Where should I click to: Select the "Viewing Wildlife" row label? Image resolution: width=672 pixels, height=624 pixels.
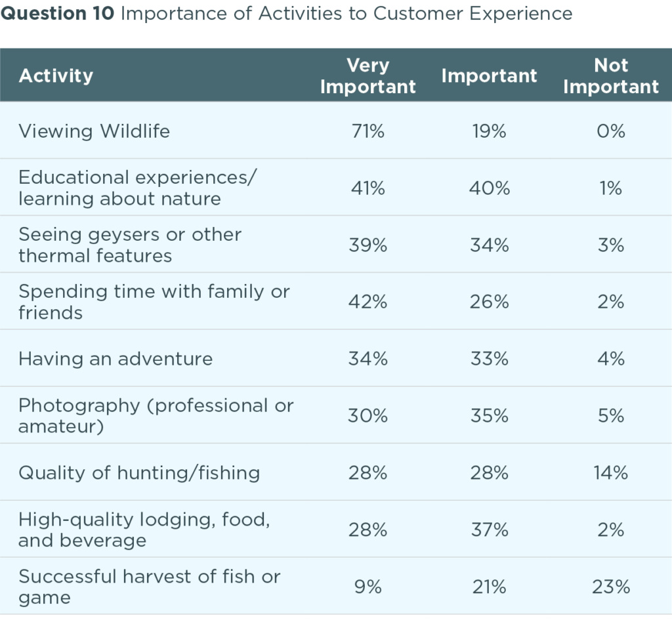(94, 131)
